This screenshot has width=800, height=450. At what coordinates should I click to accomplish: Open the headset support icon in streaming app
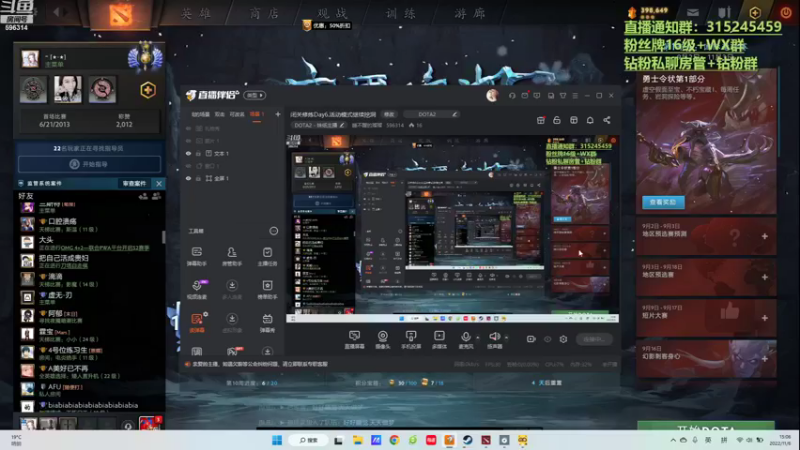tap(512, 95)
